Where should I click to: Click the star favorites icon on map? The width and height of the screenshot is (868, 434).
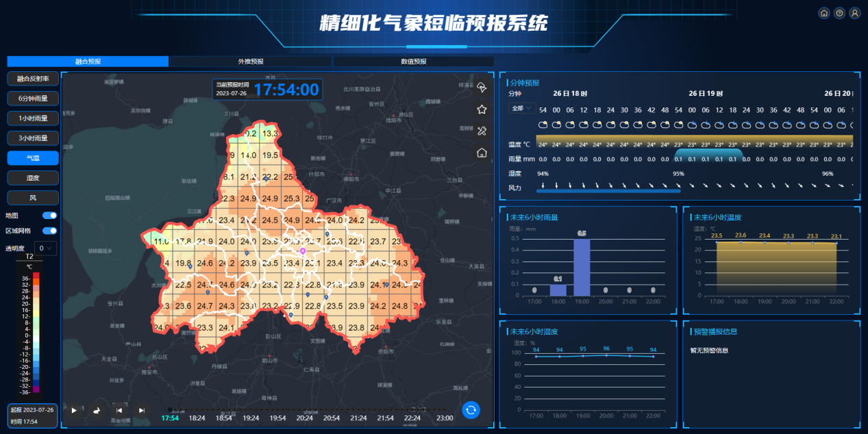pyautogui.click(x=482, y=110)
